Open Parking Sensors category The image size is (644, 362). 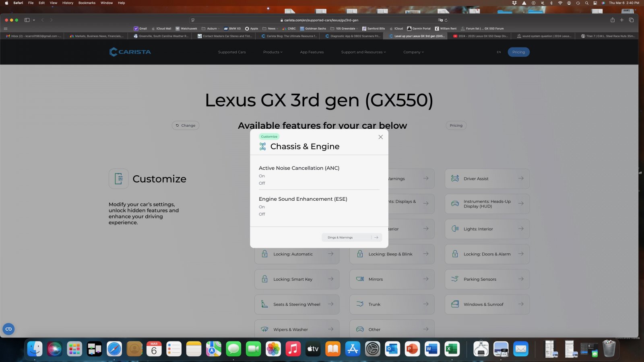point(487,279)
